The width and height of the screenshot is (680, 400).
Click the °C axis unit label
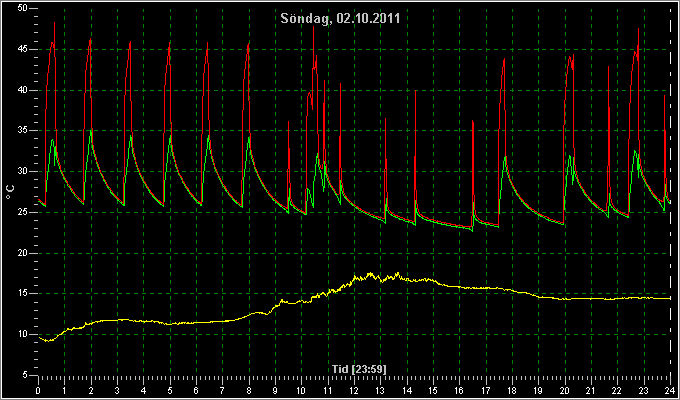point(10,192)
